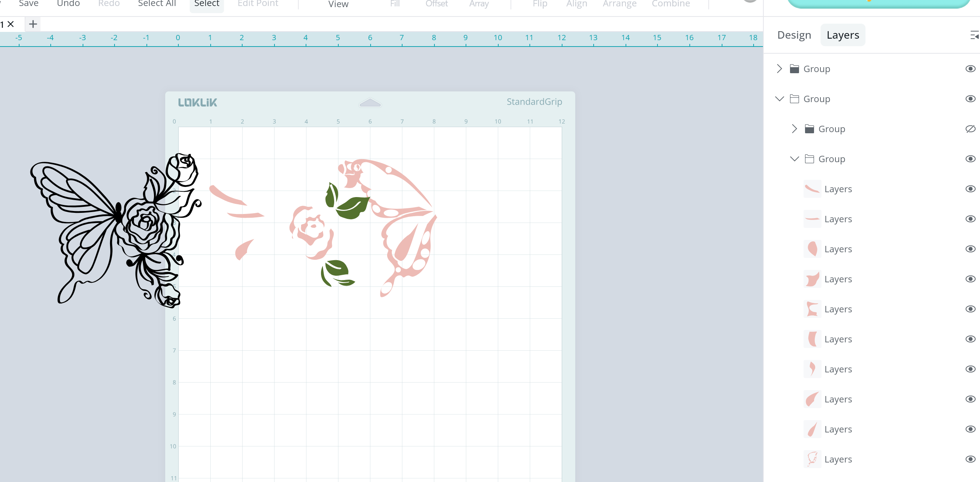Click the StandardGrip mat label
Viewport: 980px width, 482px height.
tap(534, 102)
